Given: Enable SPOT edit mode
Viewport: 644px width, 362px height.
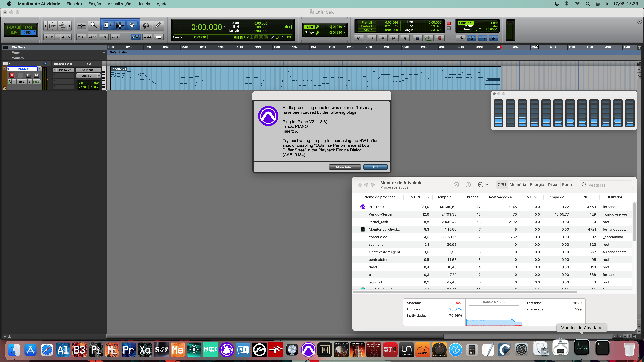Looking at the screenshot, I should 28,27.
